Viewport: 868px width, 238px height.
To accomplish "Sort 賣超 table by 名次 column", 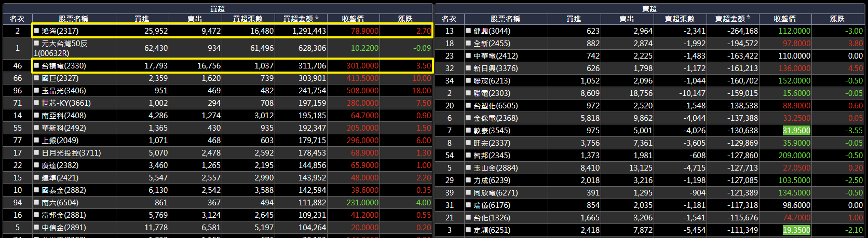I will tap(449, 19).
